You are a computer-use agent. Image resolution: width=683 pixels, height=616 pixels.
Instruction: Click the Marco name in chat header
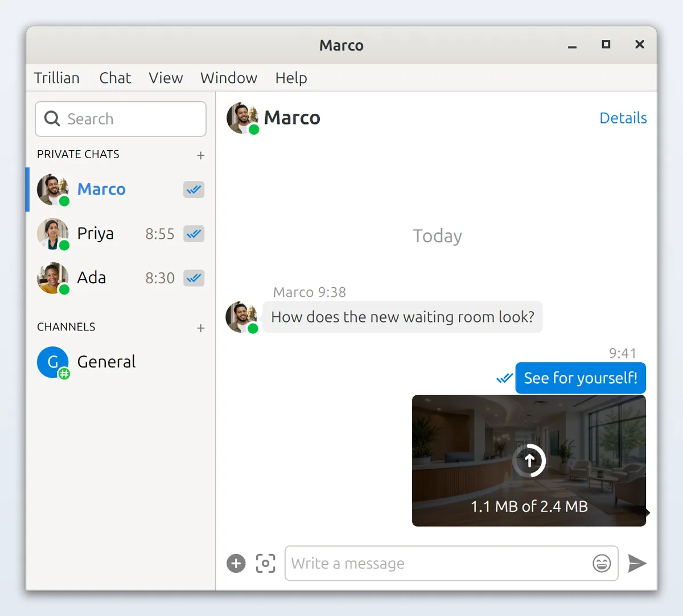click(292, 118)
